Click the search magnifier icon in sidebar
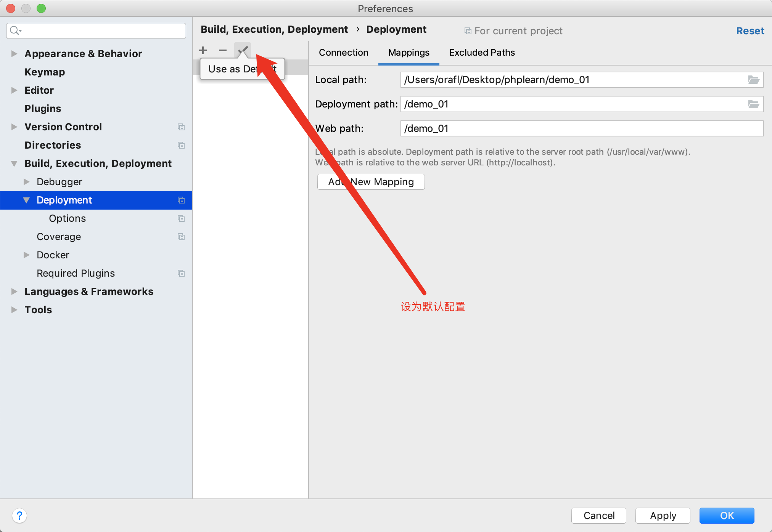Viewport: 772px width, 532px height. (15, 30)
